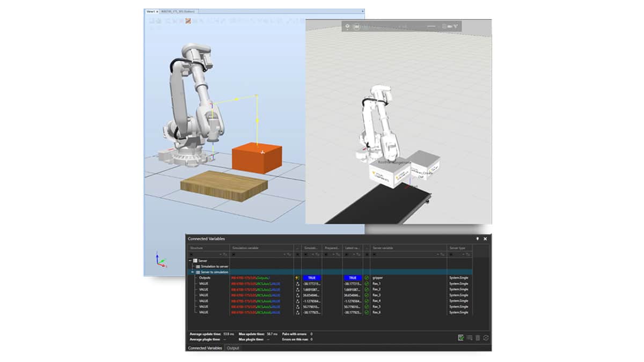Click the blue TRUE value in Simulation column
644x362 pixels.
coord(311,278)
